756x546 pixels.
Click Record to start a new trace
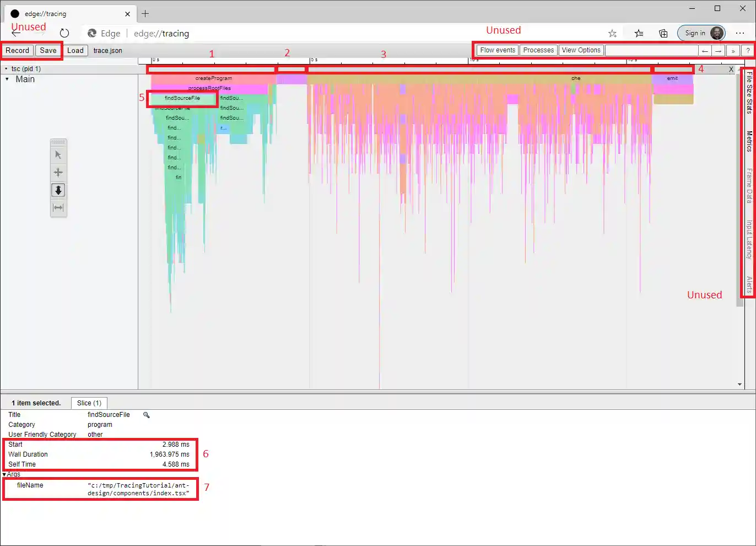click(x=17, y=50)
